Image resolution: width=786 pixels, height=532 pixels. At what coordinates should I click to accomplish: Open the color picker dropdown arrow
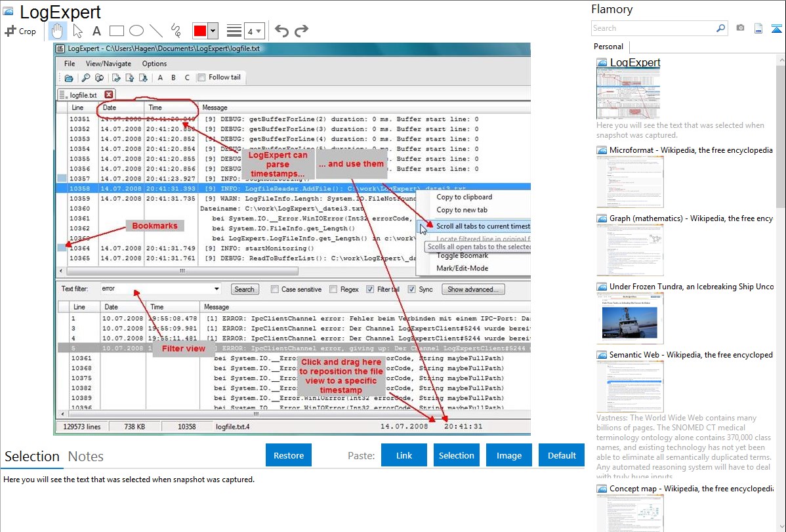pos(213,31)
